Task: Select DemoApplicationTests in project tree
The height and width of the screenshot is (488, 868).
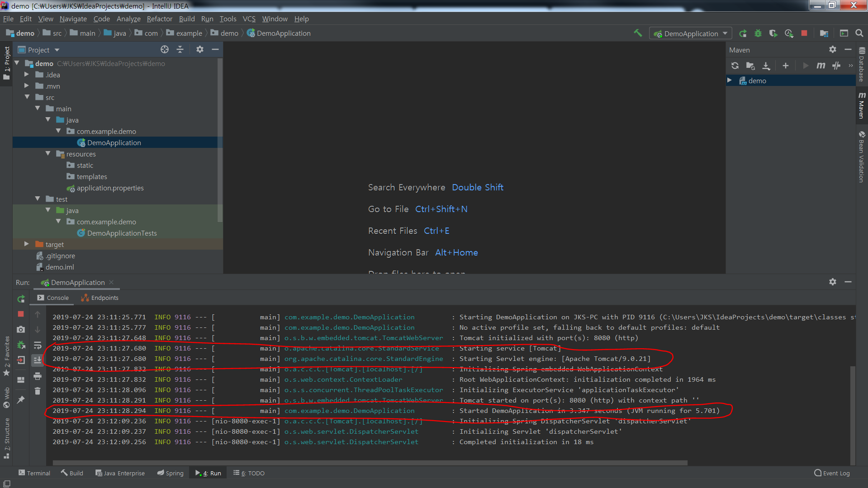Action: point(122,233)
